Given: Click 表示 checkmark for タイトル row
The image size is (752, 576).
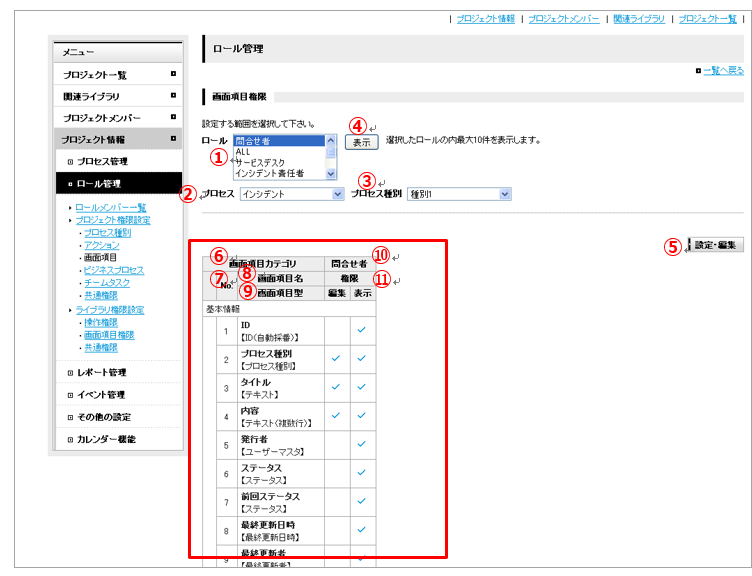Looking at the screenshot, I should pyautogui.click(x=362, y=387).
